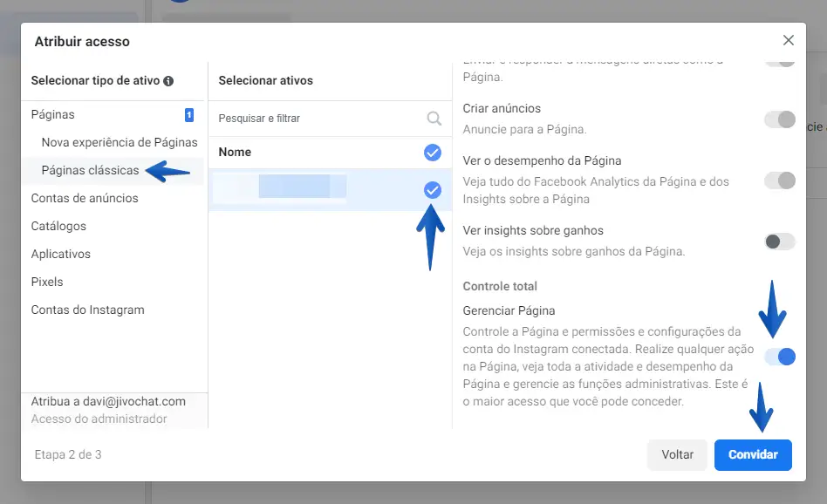Click the search magnifier icon

pos(434,119)
